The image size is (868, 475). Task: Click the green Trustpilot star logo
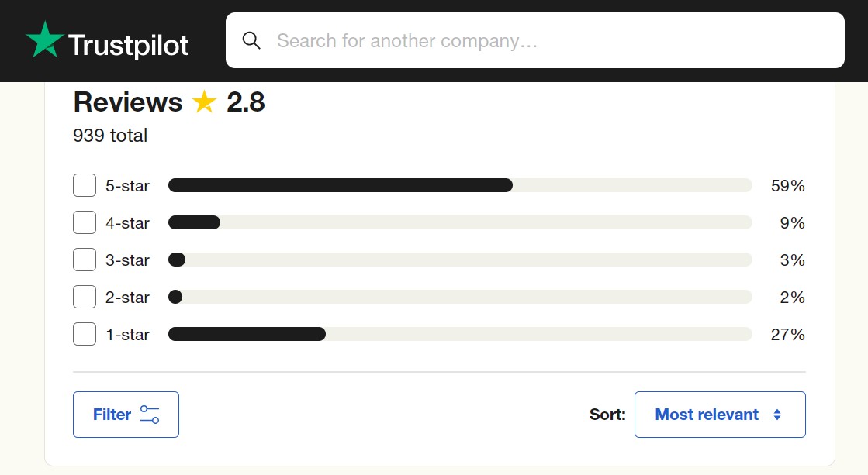tap(45, 40)
